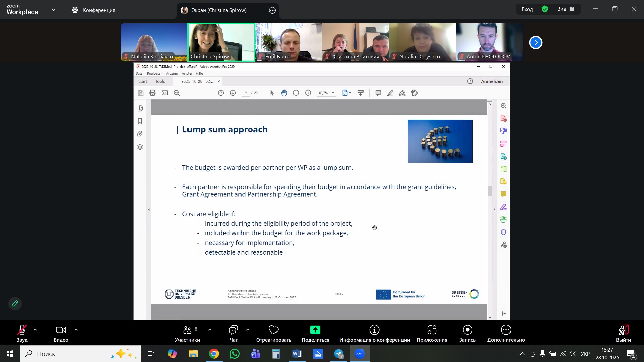Start recording with the Запись button
The width and height of the screenshot is (644, 362).
coord(467,333)
